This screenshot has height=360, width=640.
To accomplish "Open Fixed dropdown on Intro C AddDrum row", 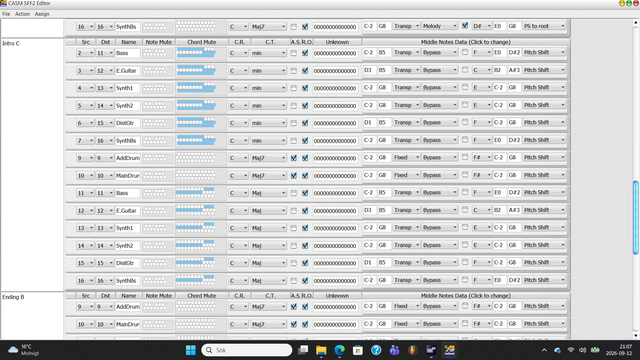I will point(407,157).
